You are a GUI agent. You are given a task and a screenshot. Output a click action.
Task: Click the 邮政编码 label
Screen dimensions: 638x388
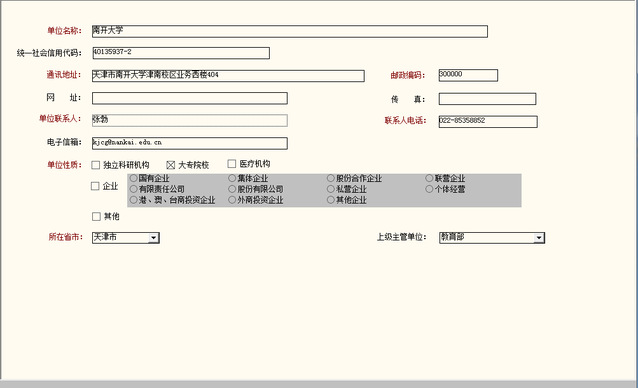[408, 75]
